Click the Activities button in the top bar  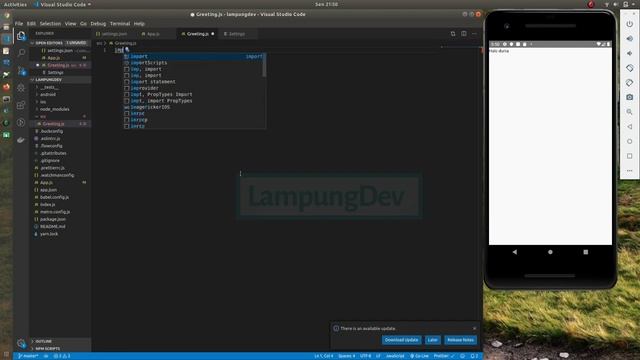pyautogui.click(x=15, y=4)
